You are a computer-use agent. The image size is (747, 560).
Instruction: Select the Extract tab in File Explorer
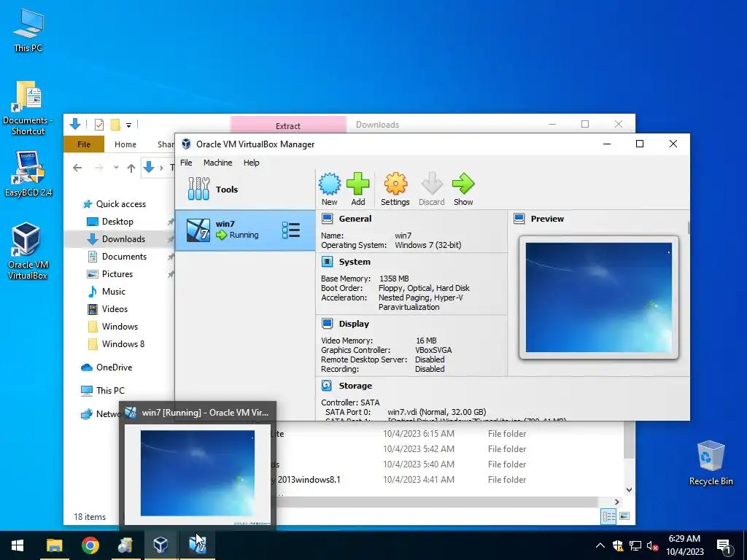click(288, 125)
